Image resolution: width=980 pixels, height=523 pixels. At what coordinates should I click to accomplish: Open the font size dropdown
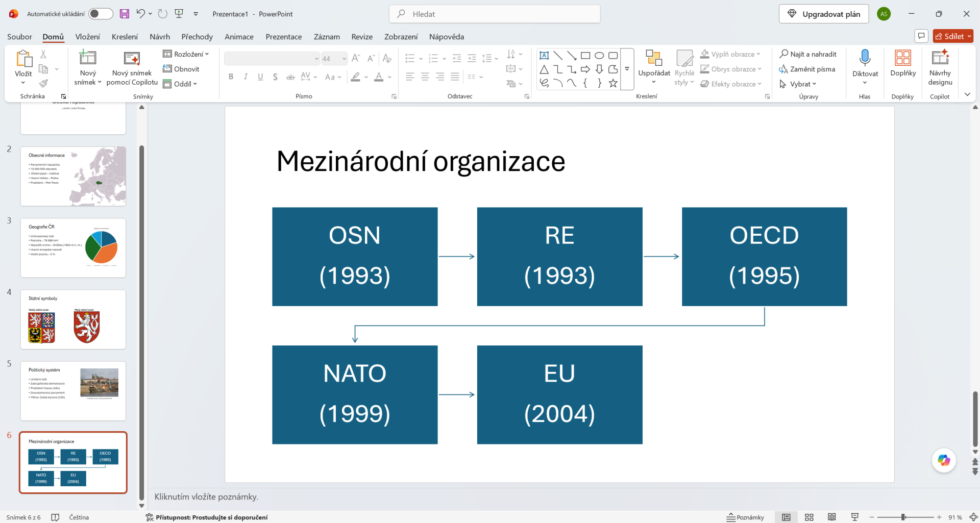(x=345, y=58)
